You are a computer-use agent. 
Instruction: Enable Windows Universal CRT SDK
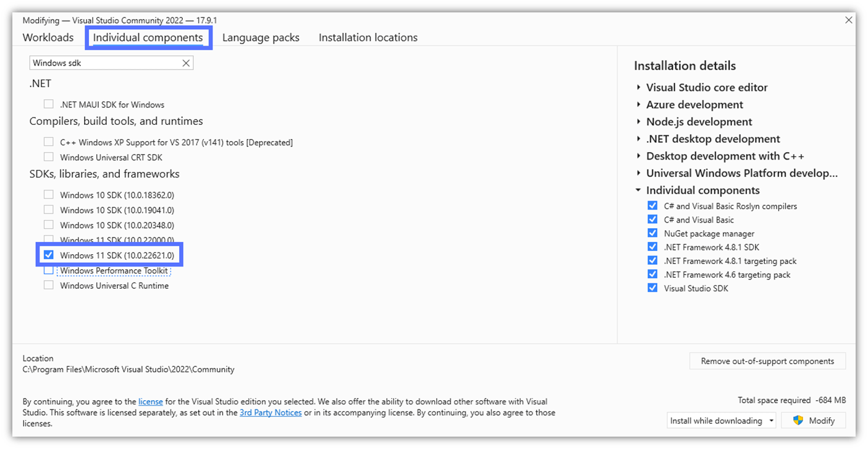click(49, 156)
